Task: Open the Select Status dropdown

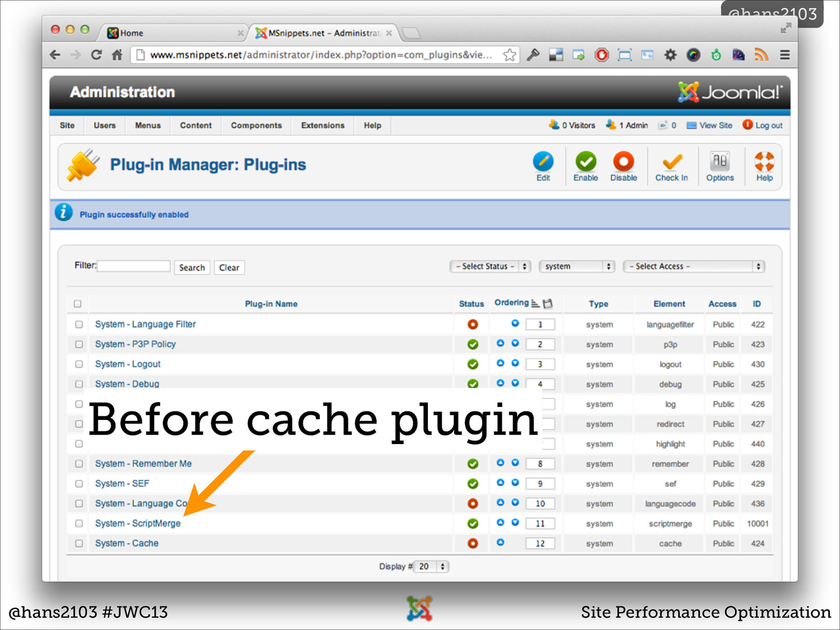Action: click(490, 266)
